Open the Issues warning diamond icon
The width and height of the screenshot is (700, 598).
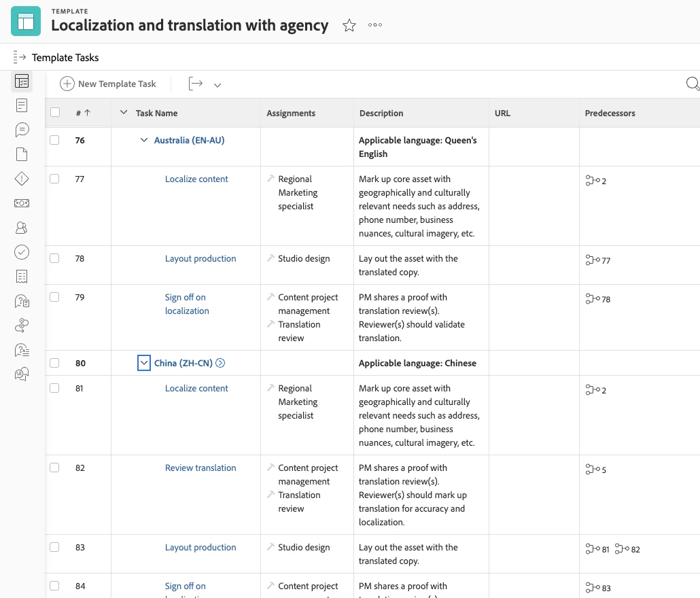pos(22,179)
